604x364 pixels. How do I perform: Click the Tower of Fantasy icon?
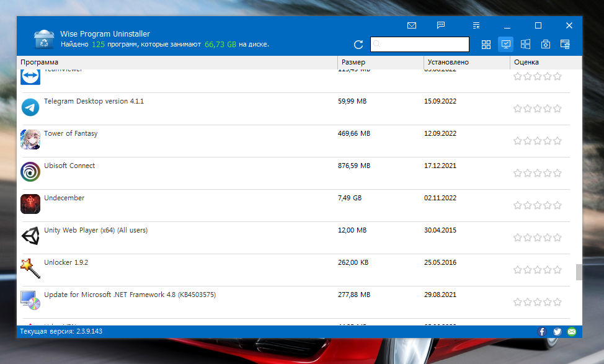[x=30, y=140]
